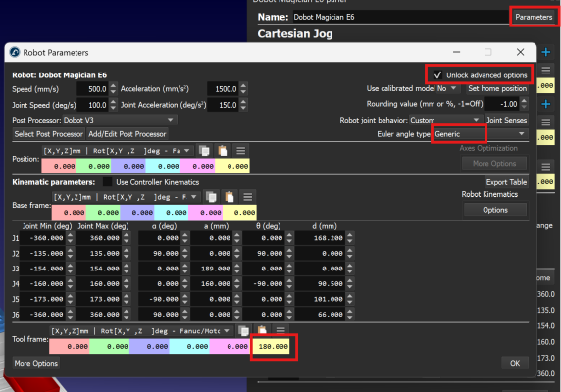Paste values into Base frame
The height and width of the screenshot is (392, 561).
[229, 197]
